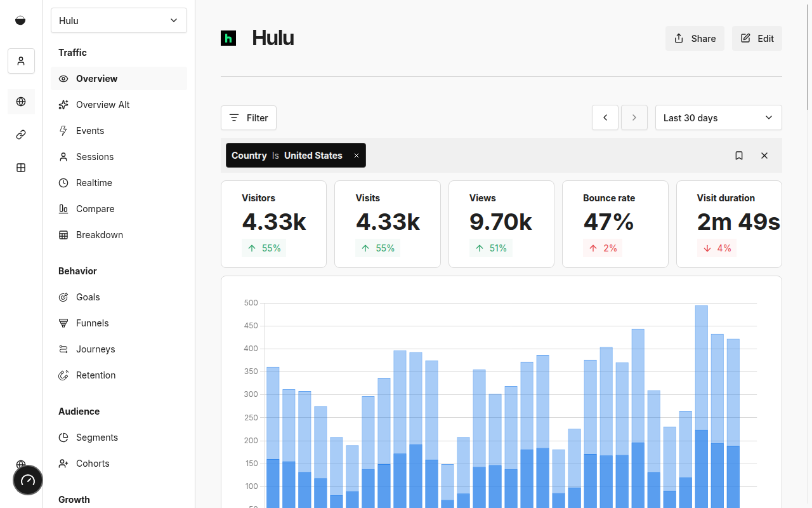Expand the Hulu website selector dropdown
This screenshot has width=812, height=508.
pyautogui.click(x=119, y=20)
